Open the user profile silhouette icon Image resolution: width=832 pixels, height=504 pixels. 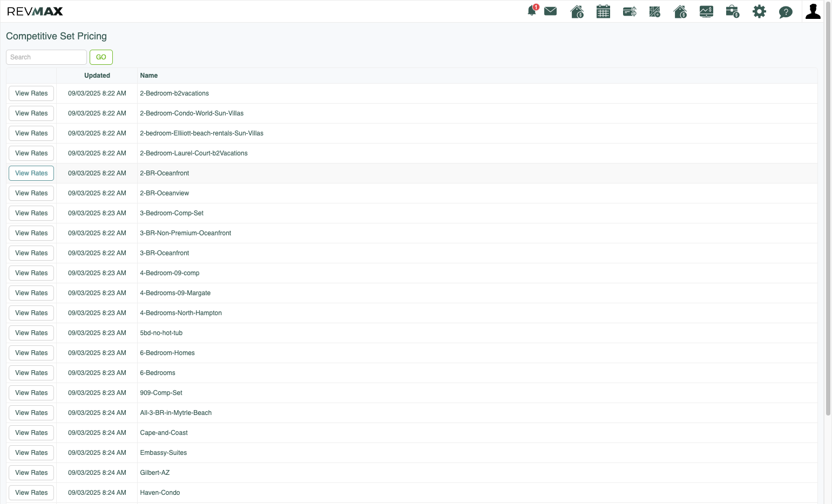[x=813, y=11]
